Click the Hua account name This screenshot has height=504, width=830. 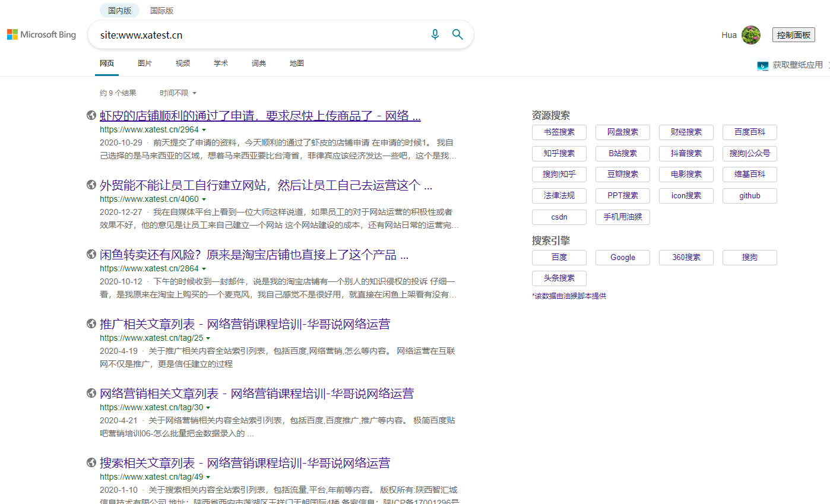tap(729, 35)
